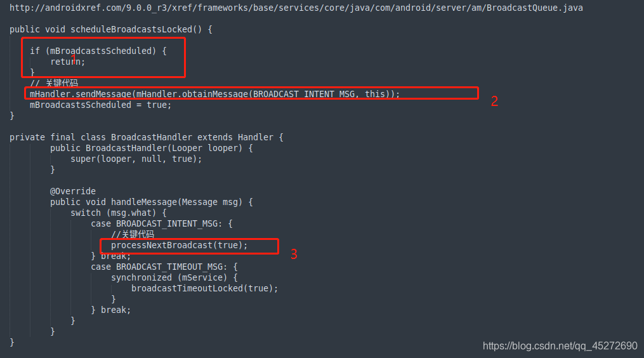Click red annotation number 1
Image resolution: width=644 pixels, height=358 pixels.
pos(74,60)
